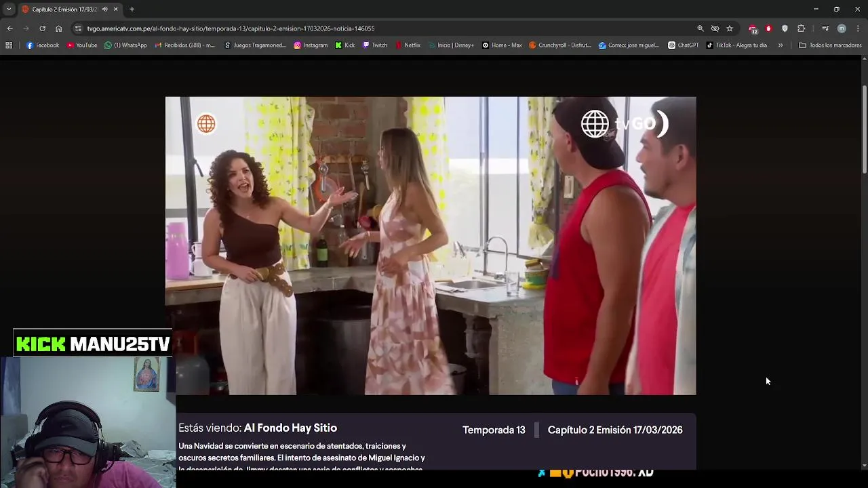
Task: Select the Capítulo 2 Emisión browser tab
Action: (x=64, y=9)
